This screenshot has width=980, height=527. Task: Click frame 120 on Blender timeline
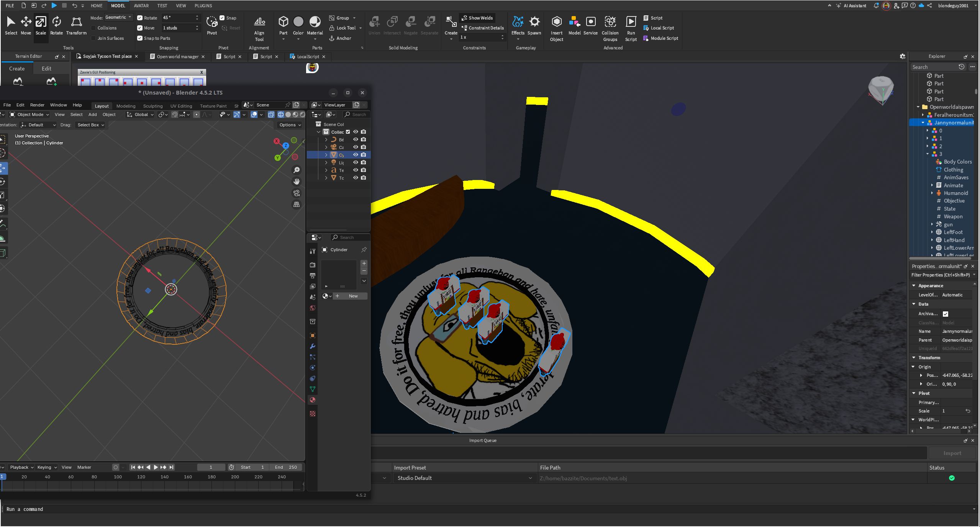click(141, 477)
